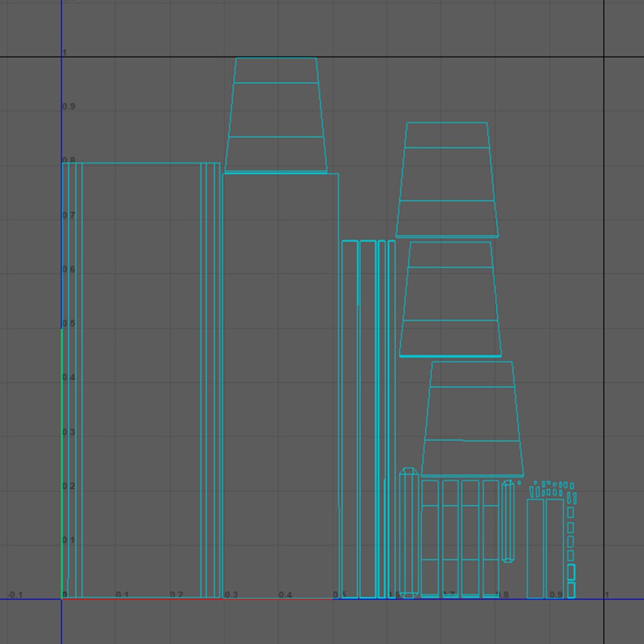The height and width of the screenshot is (644, 644).
Task: Pick the upper-right trapezoid UV shell
Action: (x=447, y=180)
